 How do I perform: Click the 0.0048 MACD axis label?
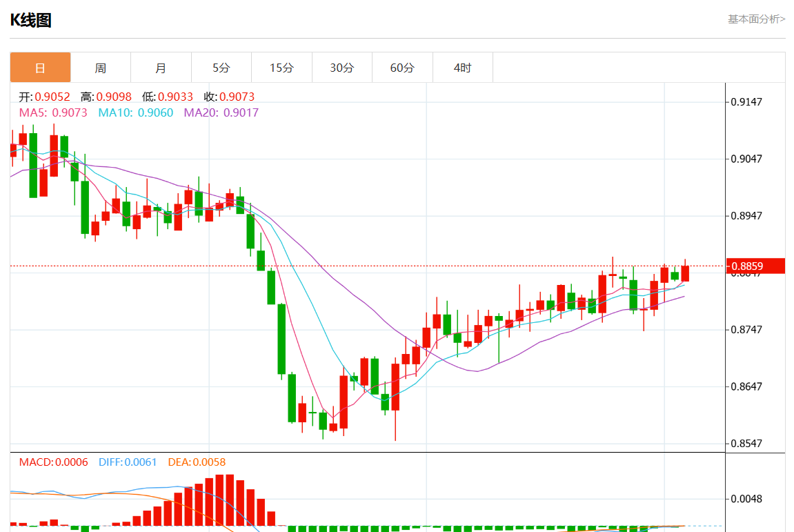[x=746, y=499]
